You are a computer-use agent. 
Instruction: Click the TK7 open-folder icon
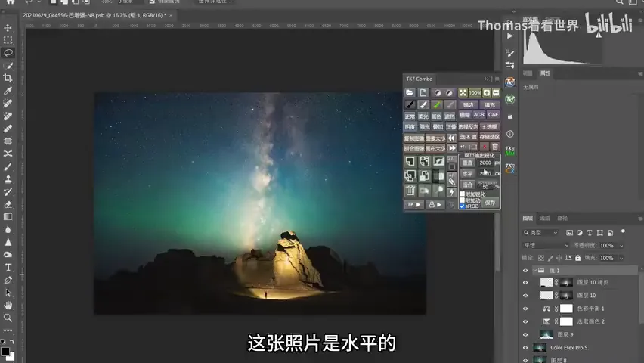tap(410, 93)
